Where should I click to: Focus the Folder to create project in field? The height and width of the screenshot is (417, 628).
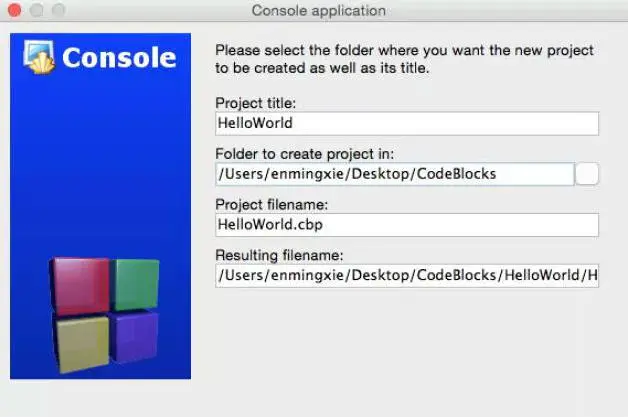tap(394, 174)
